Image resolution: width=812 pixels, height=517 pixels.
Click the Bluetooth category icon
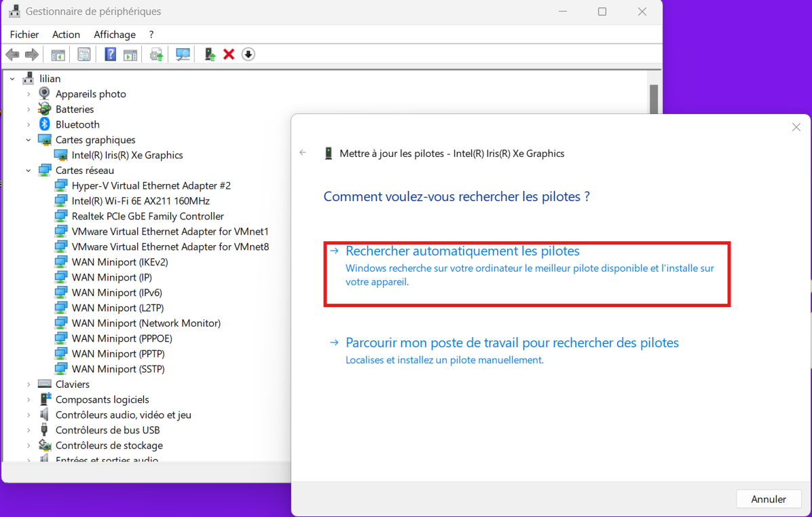pos(45,124)
